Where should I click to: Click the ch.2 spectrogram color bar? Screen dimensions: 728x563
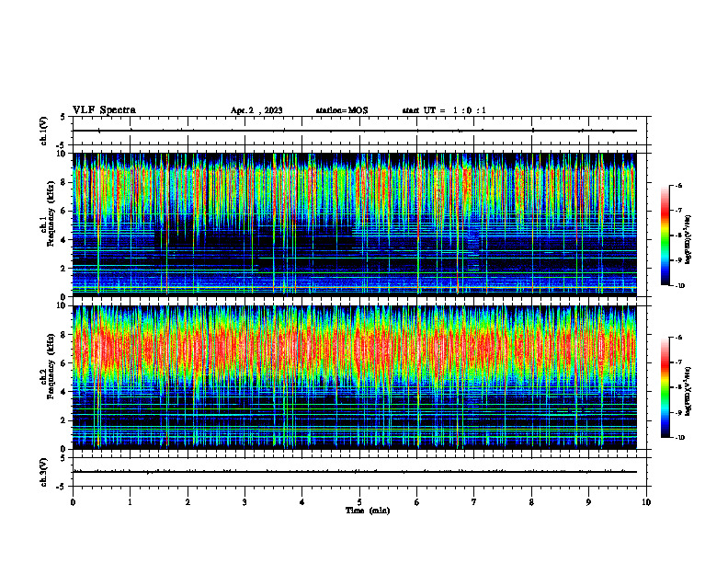tap(665, 387)
